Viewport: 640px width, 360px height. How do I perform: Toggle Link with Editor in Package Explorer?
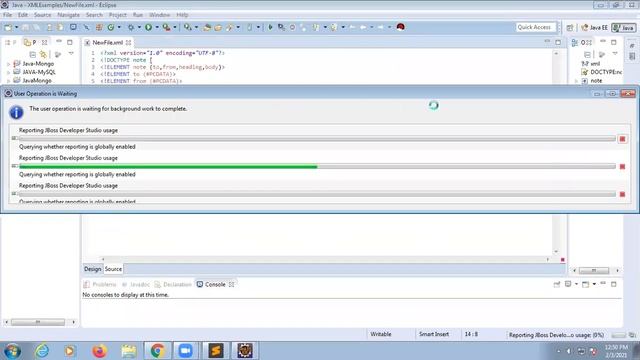click(x=43, y=54)
